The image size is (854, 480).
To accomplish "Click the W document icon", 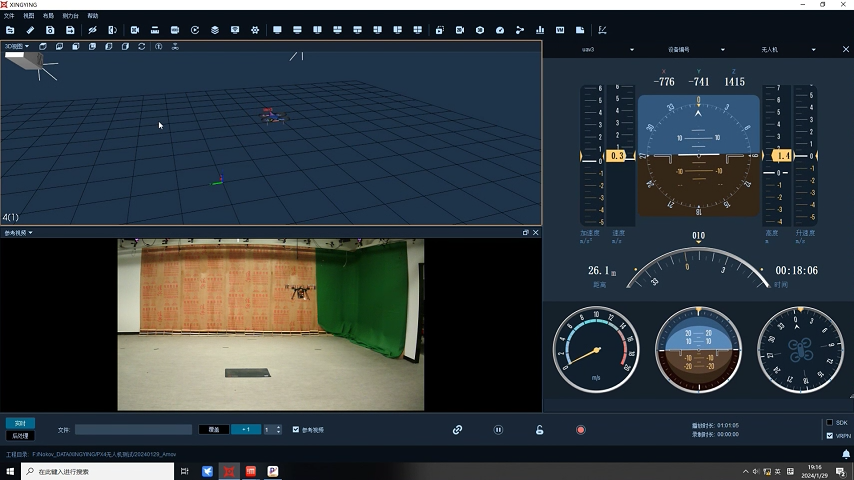I will click(x=560, y=30).
